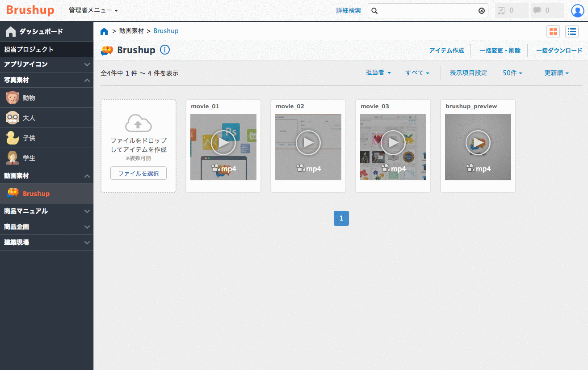Click into the header search field
This screenshot has width=588, height=370.
(x=428, y=11)
